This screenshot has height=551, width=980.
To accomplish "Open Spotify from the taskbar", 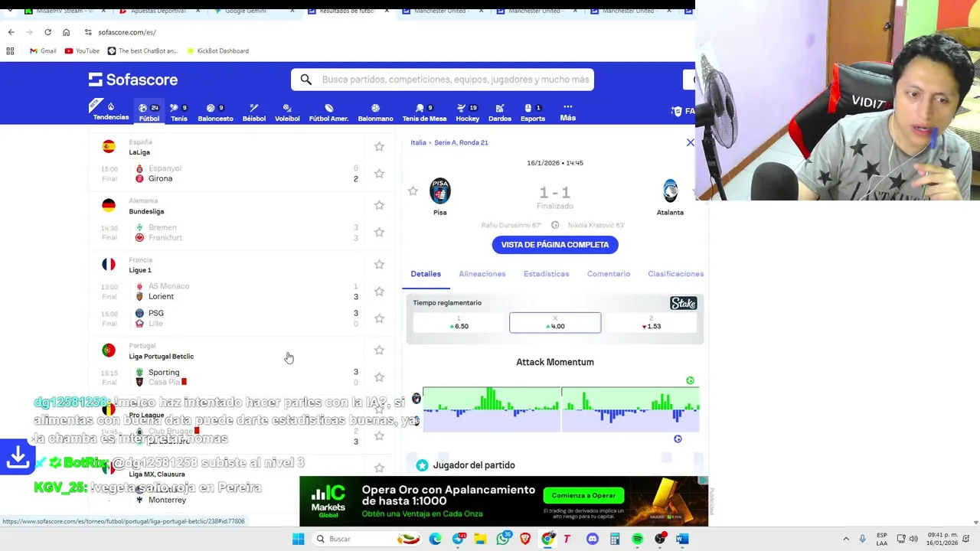I will pyautogui.click(x=637, y=539).
